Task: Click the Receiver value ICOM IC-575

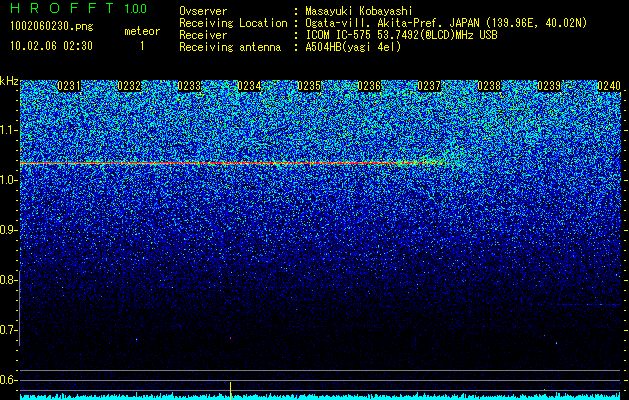Action: coord(338,35)
